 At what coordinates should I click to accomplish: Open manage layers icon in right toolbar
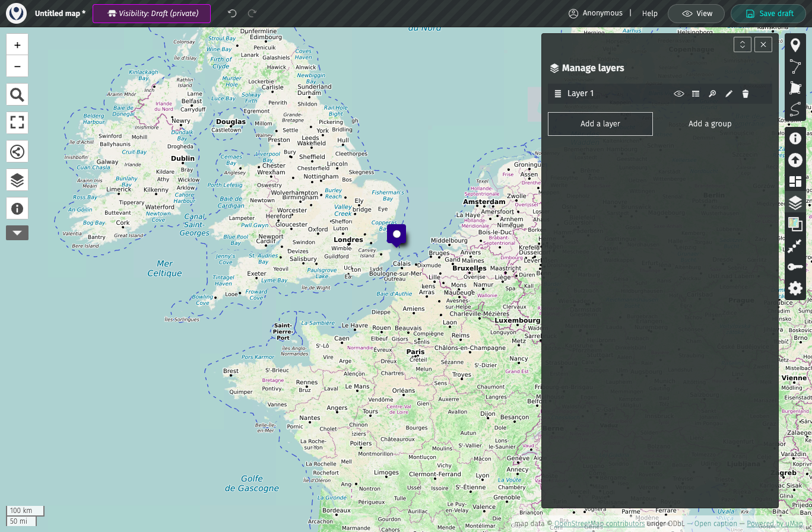[795, 203]
